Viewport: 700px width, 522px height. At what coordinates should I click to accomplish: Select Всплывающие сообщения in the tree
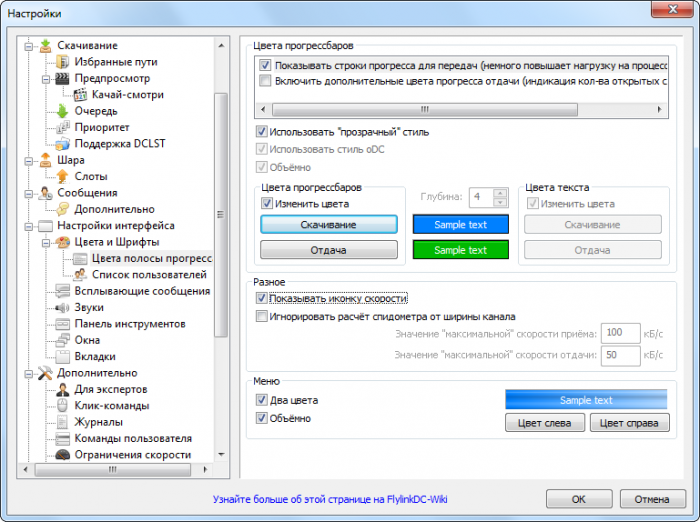(141, 291)
